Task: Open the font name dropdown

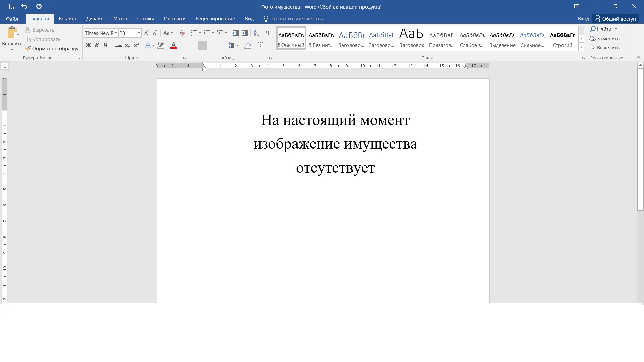Action: click(116, 33)
